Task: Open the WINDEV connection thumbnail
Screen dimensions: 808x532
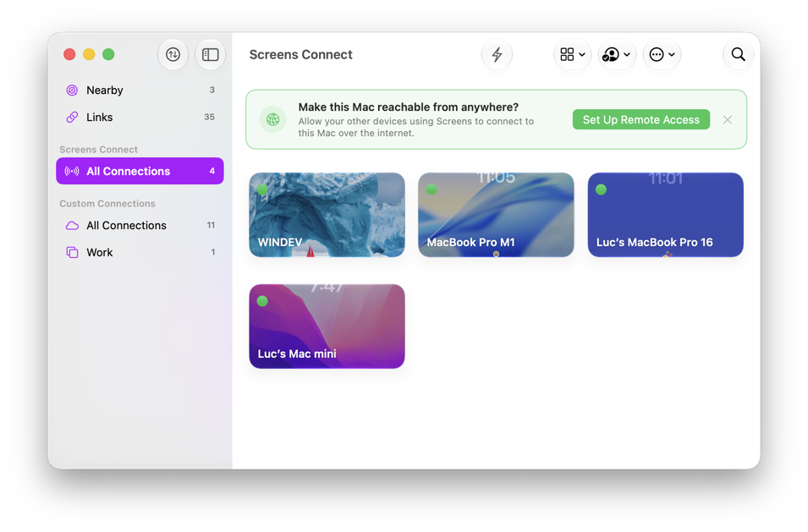Action: pos(327,215)
